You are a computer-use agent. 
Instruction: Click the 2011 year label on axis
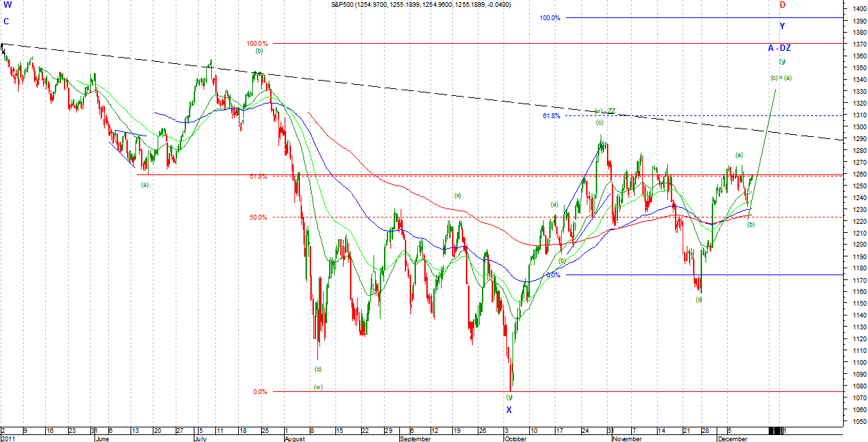pos(8,439)
